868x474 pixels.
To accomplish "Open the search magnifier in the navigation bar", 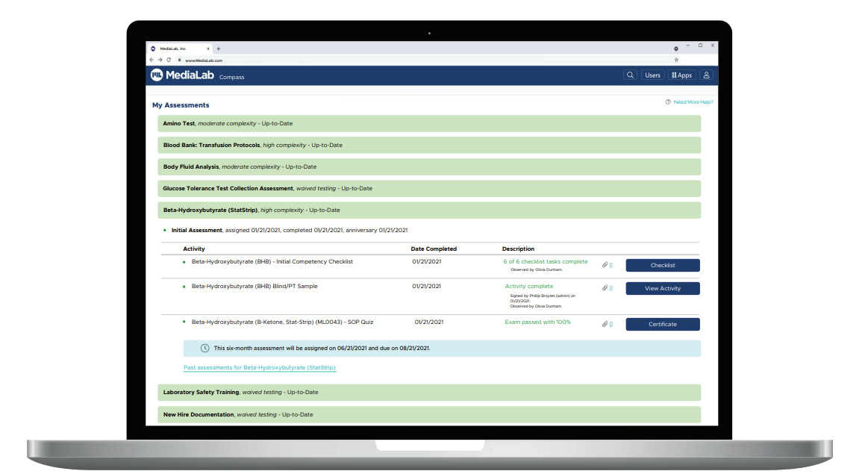I will [630, 75].
